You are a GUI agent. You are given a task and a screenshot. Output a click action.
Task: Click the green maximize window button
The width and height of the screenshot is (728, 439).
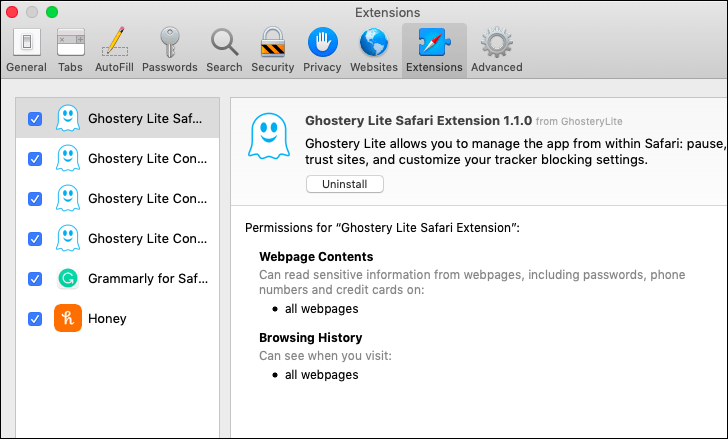pyautogui.click(x=52, y=12)
